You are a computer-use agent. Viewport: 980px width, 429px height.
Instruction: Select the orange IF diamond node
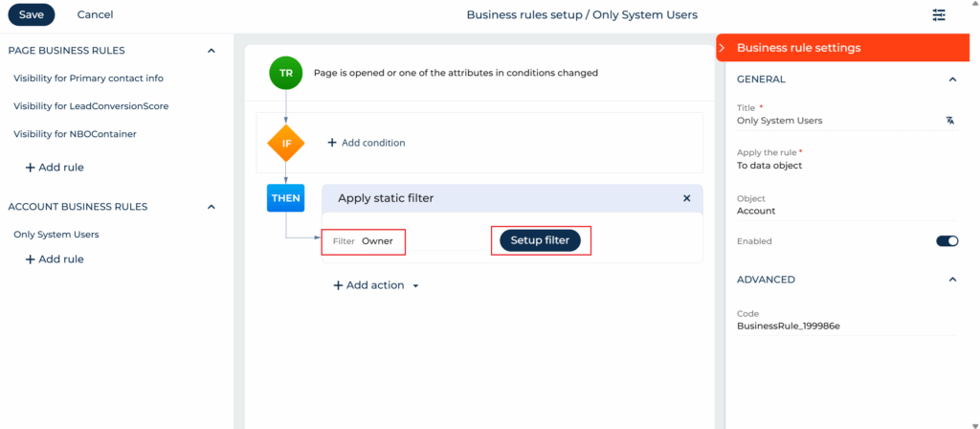286,143
